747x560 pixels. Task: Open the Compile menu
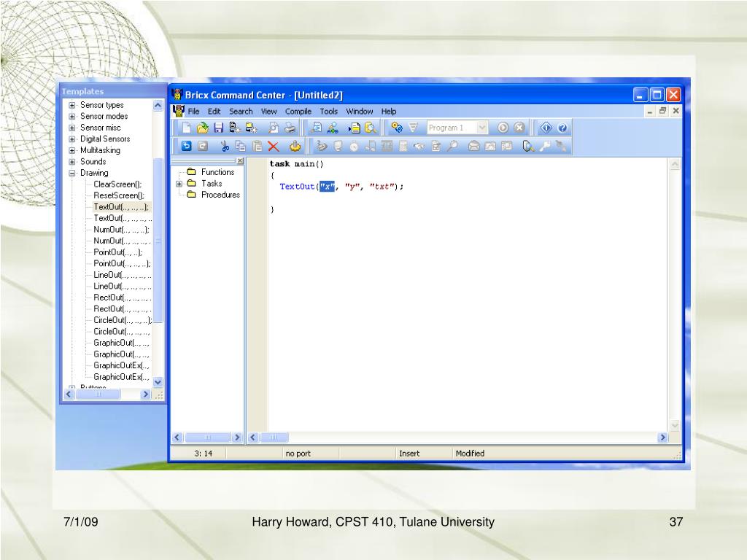point(298,112)
